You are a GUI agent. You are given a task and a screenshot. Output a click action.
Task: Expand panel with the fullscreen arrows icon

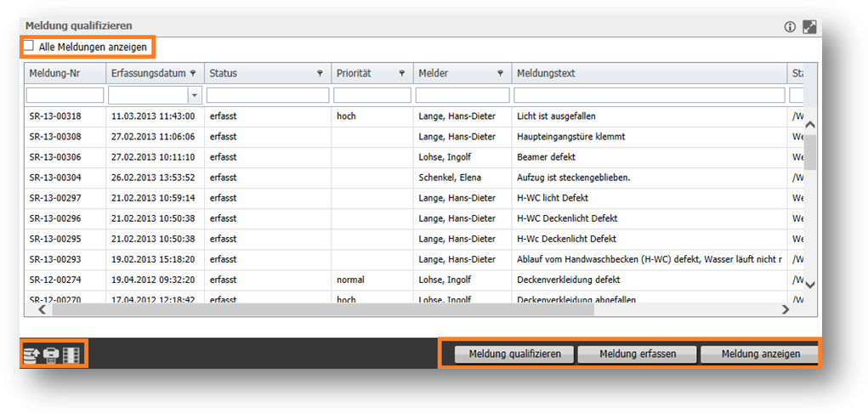[x=809, y=26]
